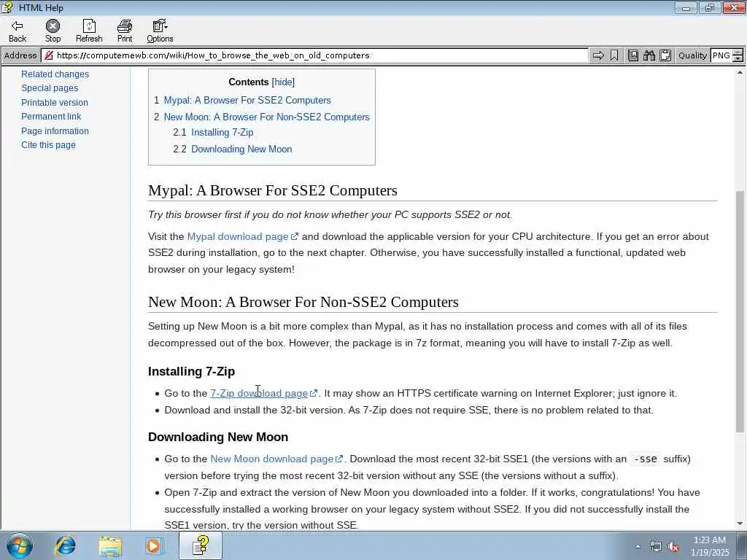Click the Back arrow toolbar button
The height and width of the screenshot is (560, 747).
18,31
